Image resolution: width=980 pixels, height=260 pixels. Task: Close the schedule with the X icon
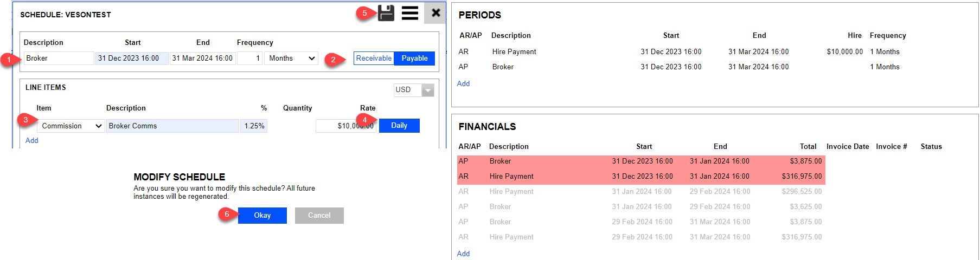tap(435, 12)
